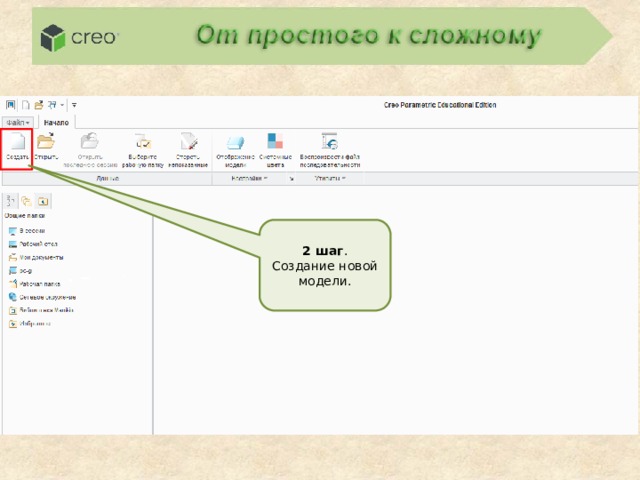Open Отображение модели settings

click(235, 150)
